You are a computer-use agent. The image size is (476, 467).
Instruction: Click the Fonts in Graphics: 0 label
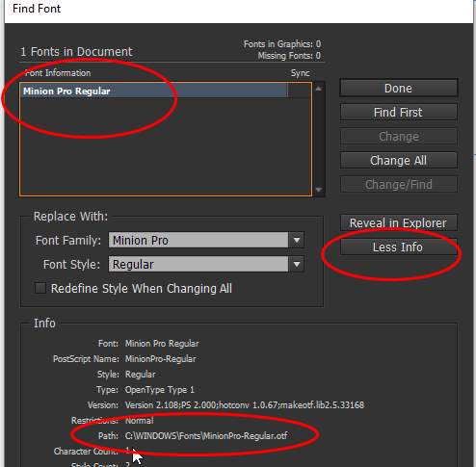point(282,44)
